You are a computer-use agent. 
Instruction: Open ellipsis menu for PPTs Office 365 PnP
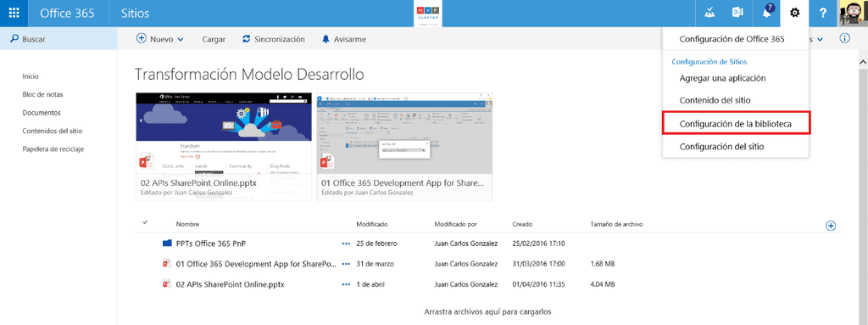347,244
